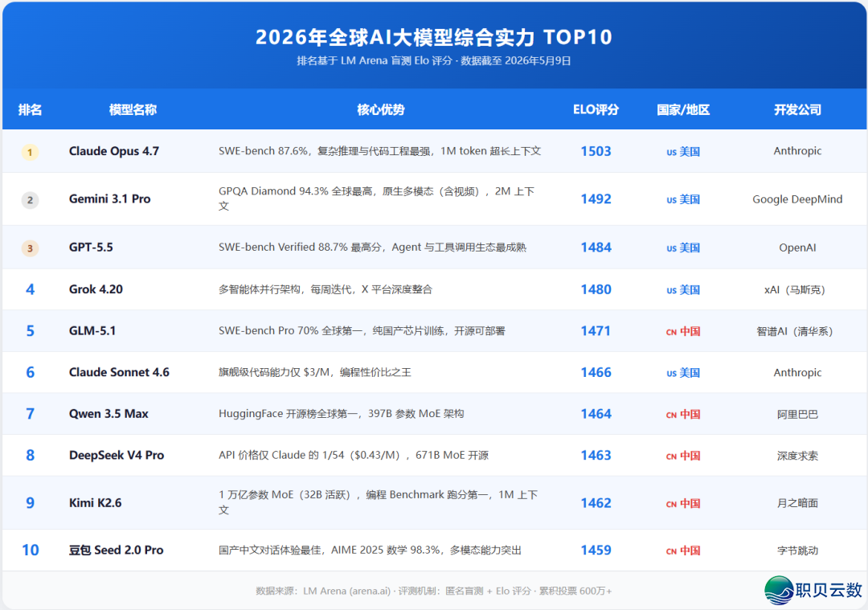The height and width of the screenshot is (610, 868).
Task: Click developer OpenAI
Action: [x=797, y=248]
